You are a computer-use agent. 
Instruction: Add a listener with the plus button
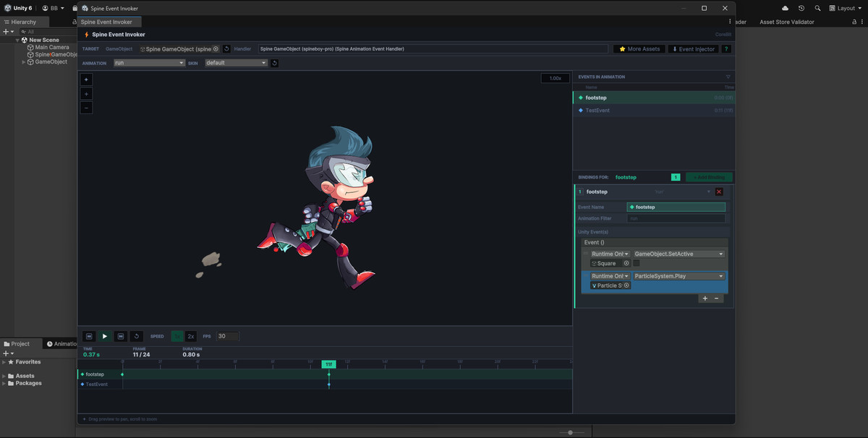[x=705, y=299]
